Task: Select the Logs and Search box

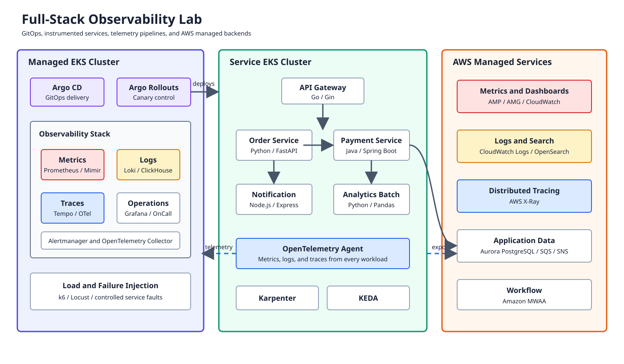Action: (x=524, y=146)
